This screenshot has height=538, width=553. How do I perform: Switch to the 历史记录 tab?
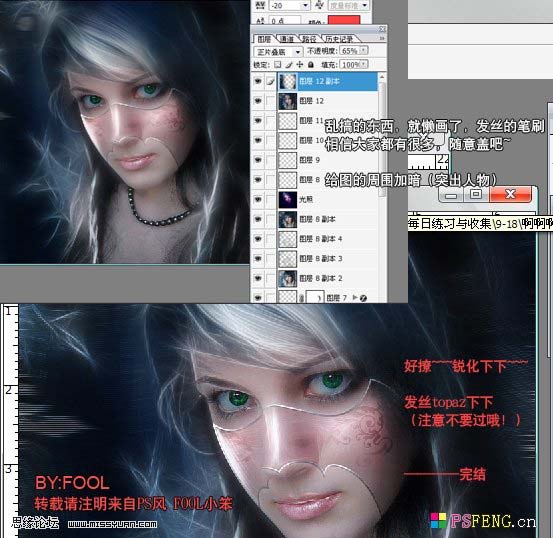point(339,39)
